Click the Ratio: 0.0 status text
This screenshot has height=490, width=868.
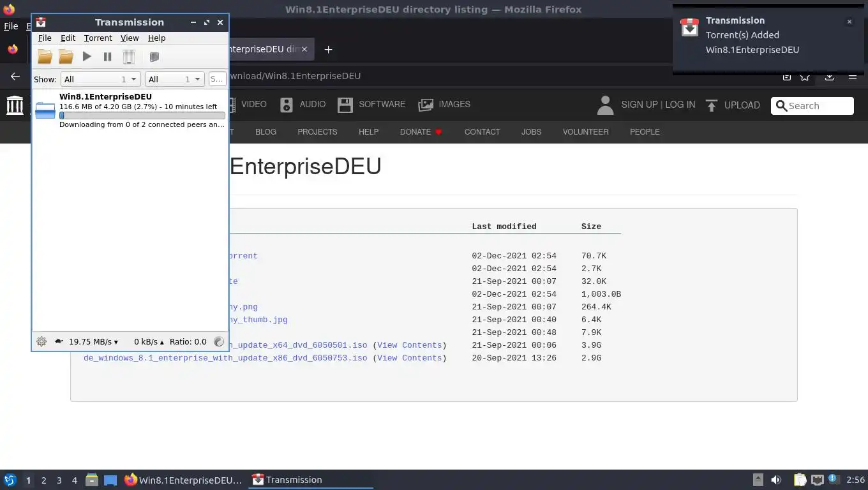[x=188, y=341]
